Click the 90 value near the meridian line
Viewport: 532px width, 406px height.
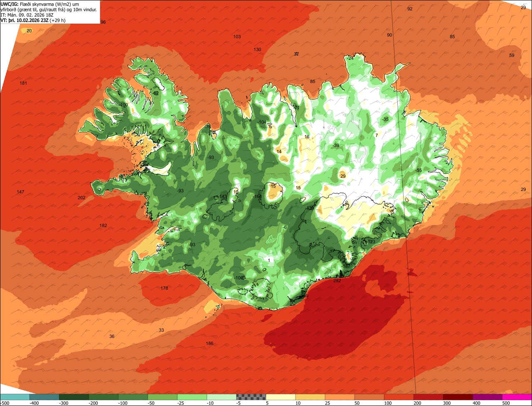click(389, 35)
